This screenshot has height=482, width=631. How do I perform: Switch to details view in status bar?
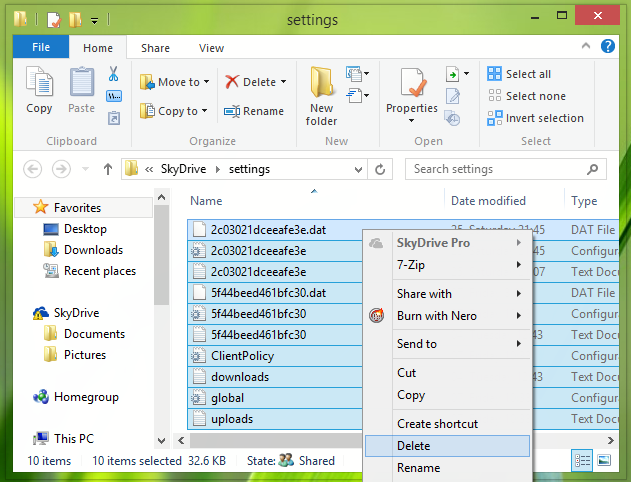click(x=582, y=460)
